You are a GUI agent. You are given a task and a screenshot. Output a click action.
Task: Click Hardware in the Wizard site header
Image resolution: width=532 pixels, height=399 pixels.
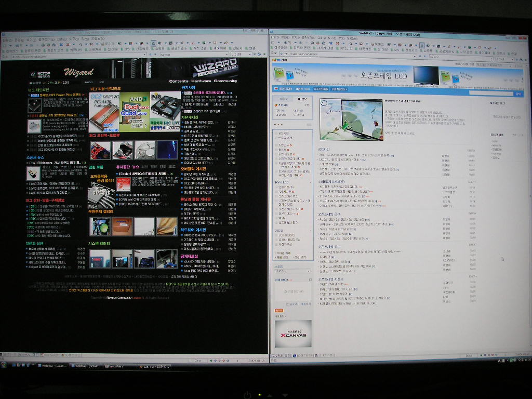(x=201, y=81)
